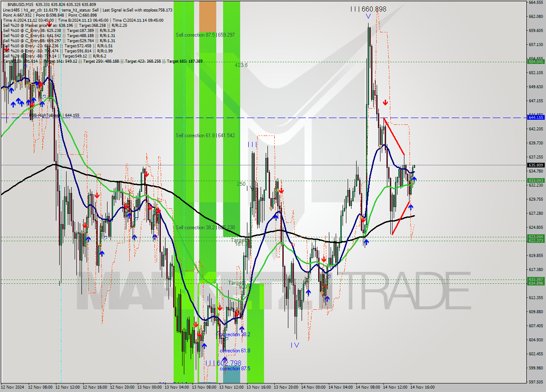Screen dimensions: 546x392
Task: Click the green 654.045 price tag
Action: (x=536, y=61)
